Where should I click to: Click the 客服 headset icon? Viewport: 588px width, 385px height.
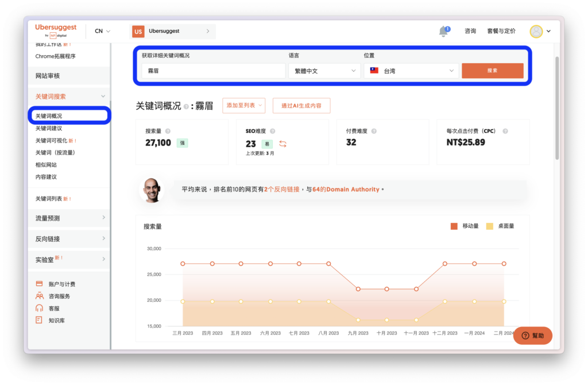tap(40, 308)
